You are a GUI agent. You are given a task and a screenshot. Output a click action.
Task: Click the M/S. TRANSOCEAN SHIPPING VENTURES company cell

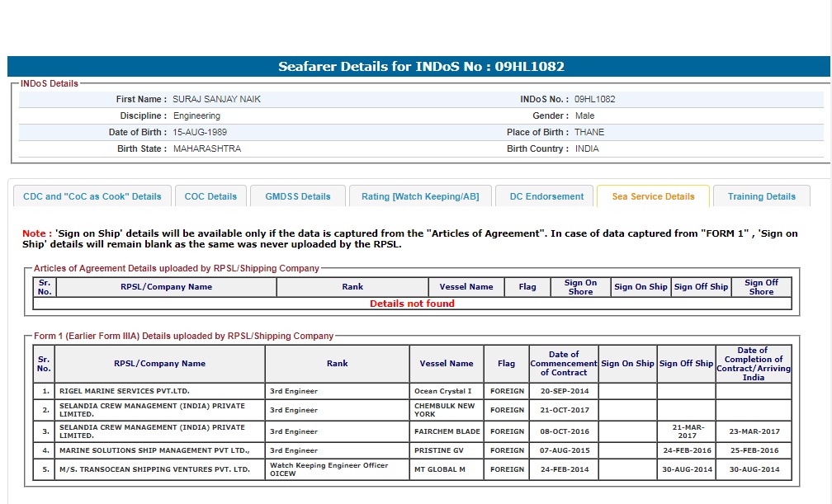[154, 469]
